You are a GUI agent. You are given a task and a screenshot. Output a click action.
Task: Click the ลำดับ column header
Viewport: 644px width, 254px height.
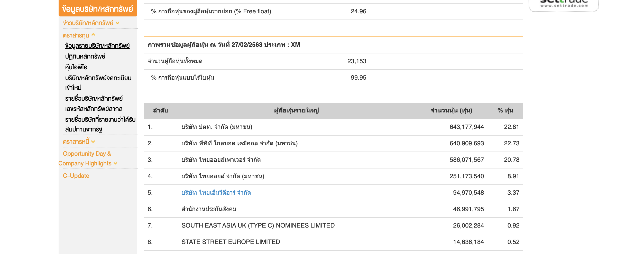pyautogui.click(x=161, y=111)
